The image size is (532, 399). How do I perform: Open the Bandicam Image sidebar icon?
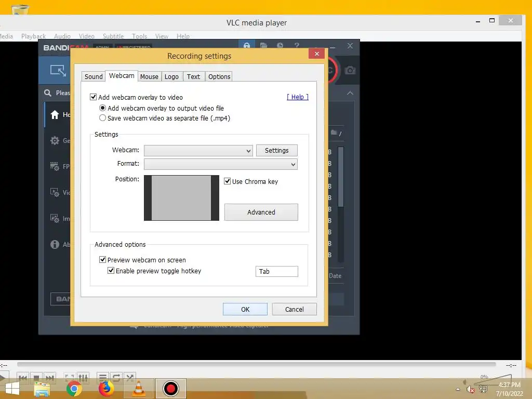click(55, 218)
